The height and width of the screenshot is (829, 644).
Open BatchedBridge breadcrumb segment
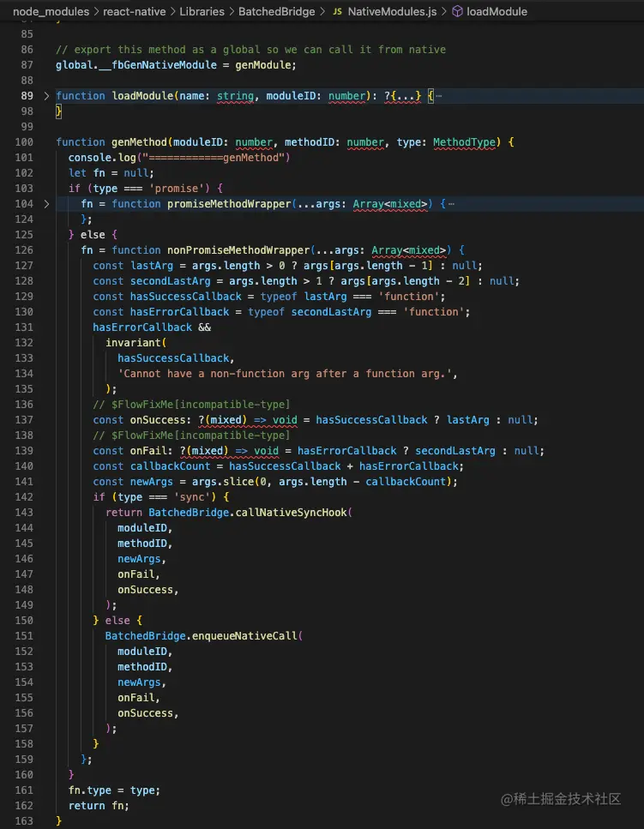[x=276, y=11]
